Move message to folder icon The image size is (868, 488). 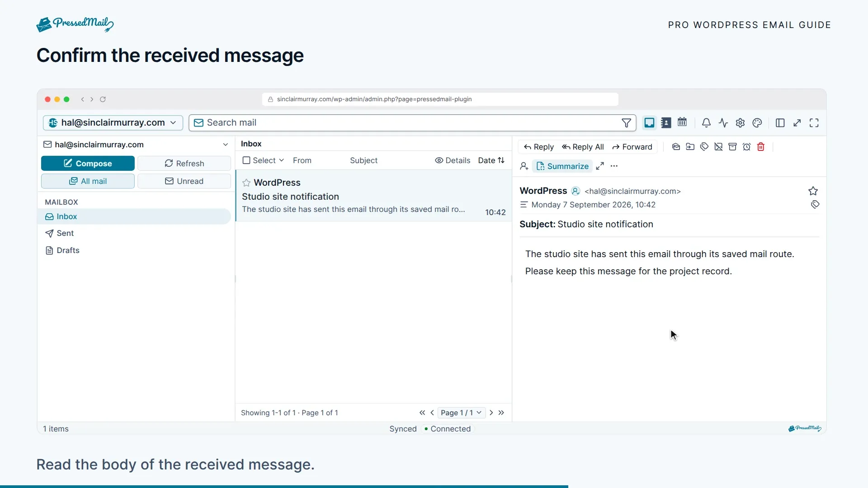(x=690, y=147)
